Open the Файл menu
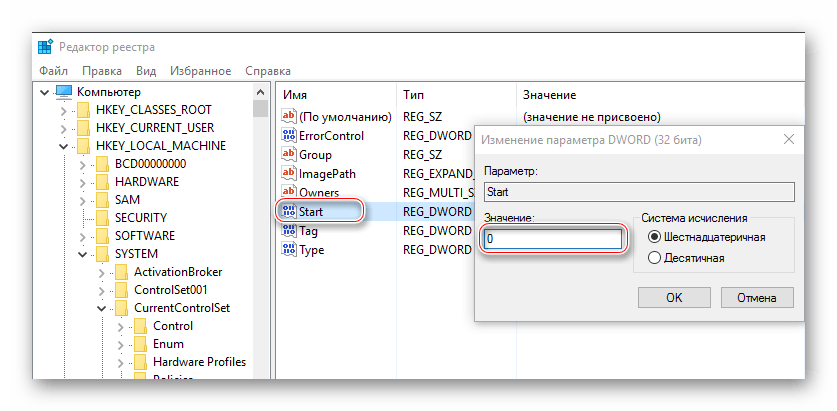This screenshot has width=837, height=411. [x=53, y=71]
